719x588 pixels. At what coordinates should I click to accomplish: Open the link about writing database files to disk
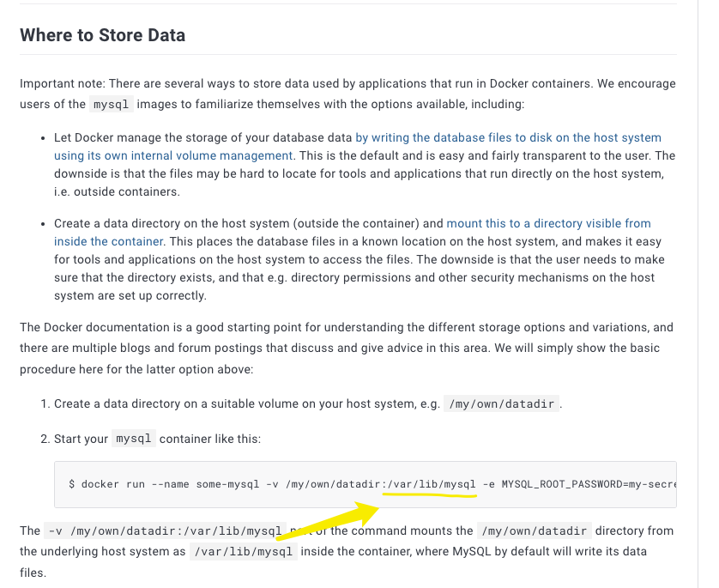click(508, 137)
